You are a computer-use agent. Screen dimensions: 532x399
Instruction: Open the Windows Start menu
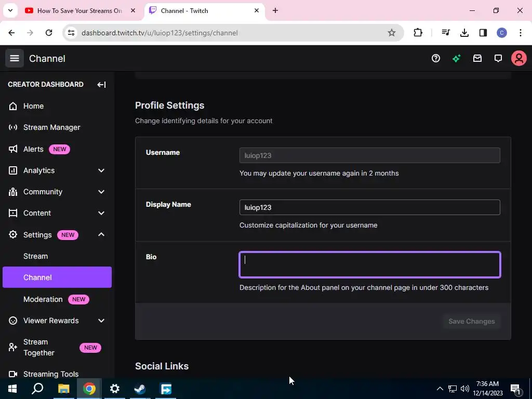coord(12,389)
